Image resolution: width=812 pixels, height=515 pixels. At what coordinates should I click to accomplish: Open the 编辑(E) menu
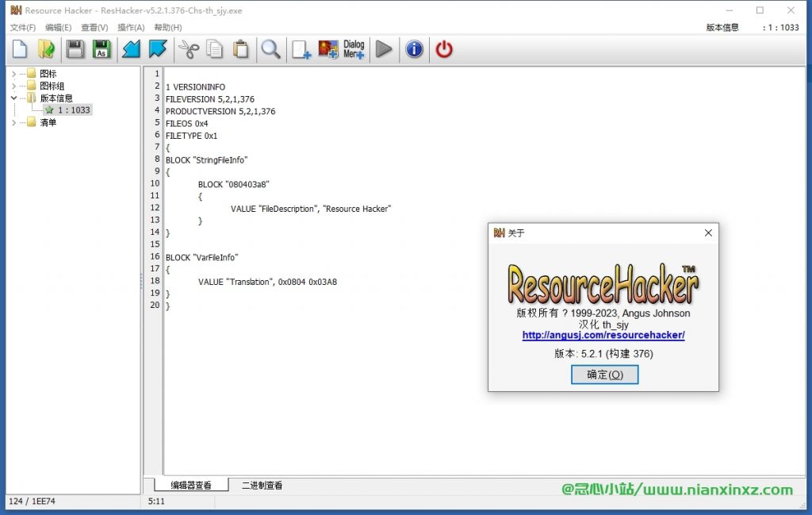58,28
